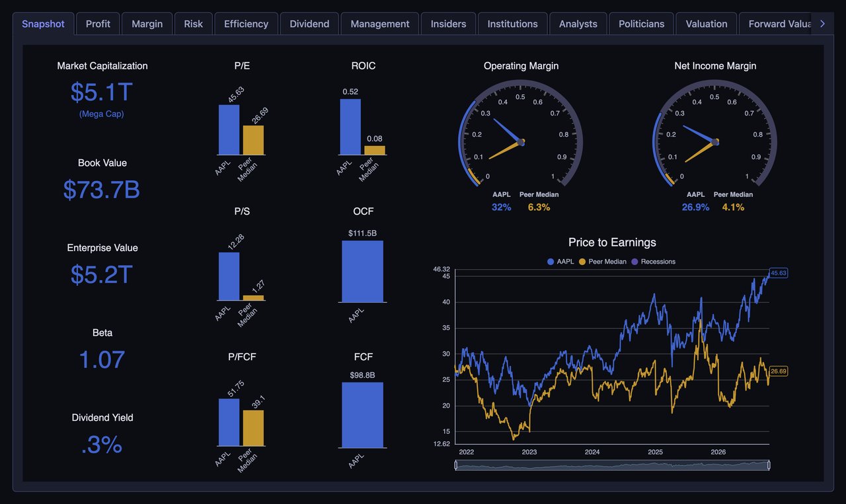
Task: Click the AAPL P/FCF bar 51.75
Action: point(229,422)
